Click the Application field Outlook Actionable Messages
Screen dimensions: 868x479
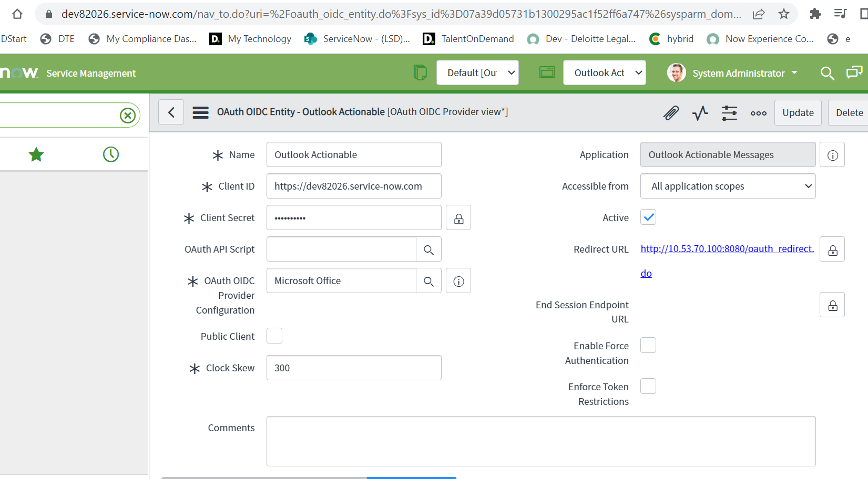[x=728, y=154]
